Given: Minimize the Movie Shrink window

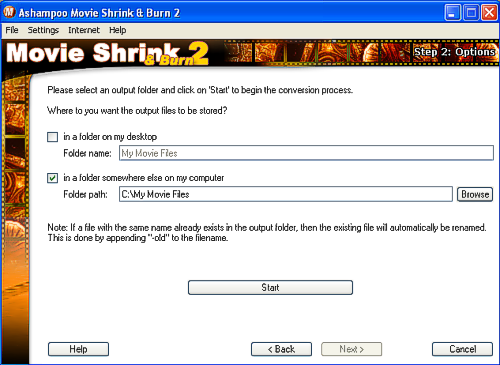Looking at the screenshot, I should click(452, 13).
